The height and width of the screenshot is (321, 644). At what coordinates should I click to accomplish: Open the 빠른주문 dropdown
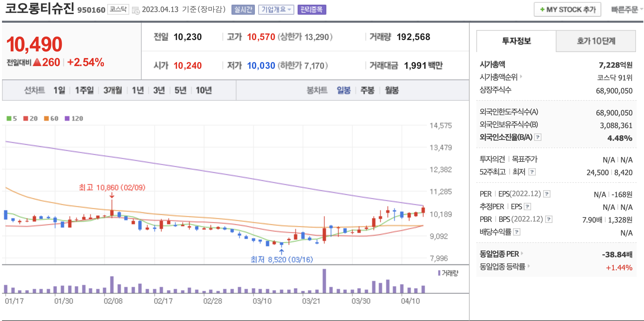[x=626, y=10]
